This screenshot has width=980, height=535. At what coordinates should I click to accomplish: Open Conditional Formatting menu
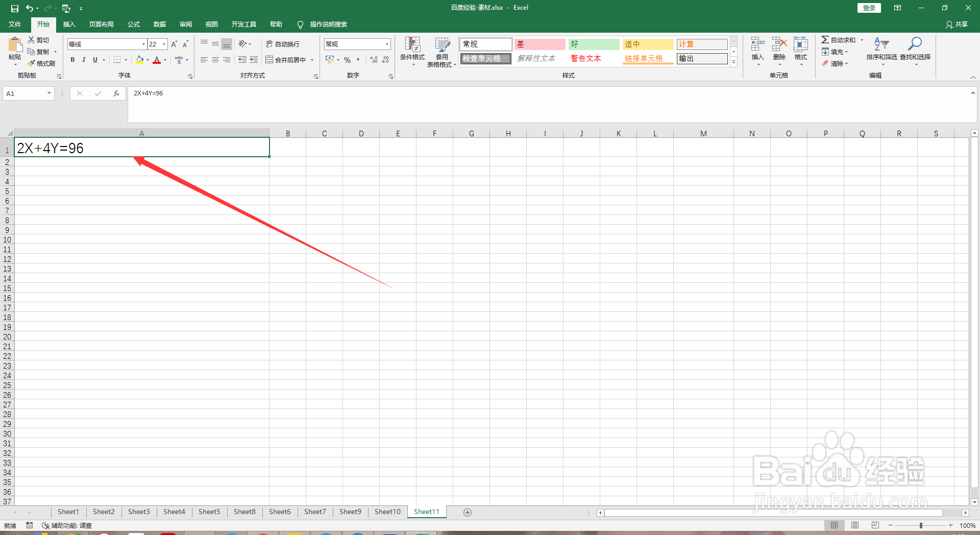[412, 52]
